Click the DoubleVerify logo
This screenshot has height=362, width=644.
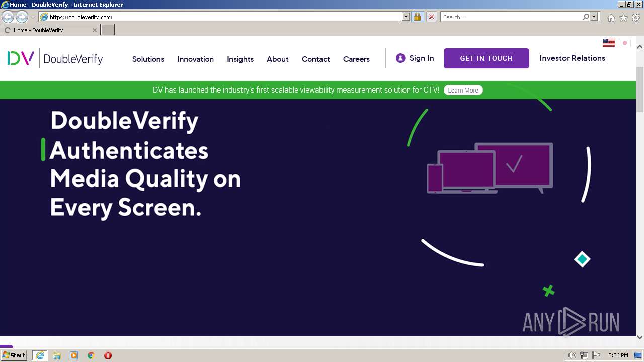(55, 59)
